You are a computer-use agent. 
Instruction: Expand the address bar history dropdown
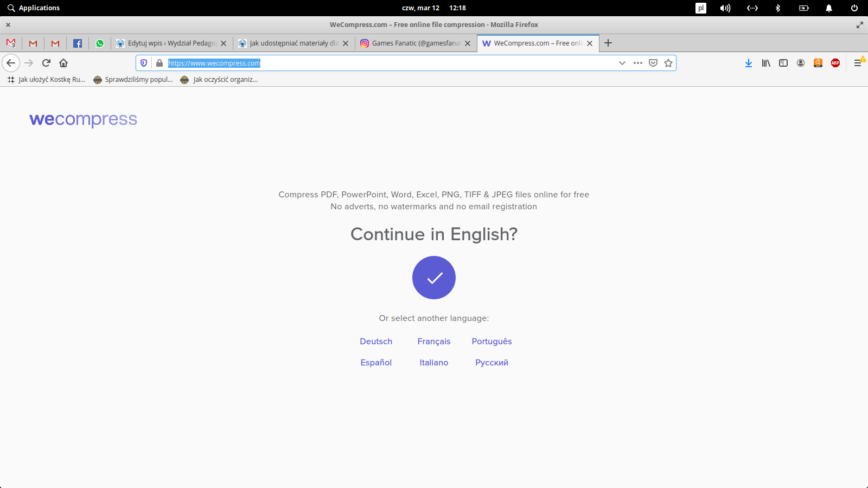(x=622, y=63)
